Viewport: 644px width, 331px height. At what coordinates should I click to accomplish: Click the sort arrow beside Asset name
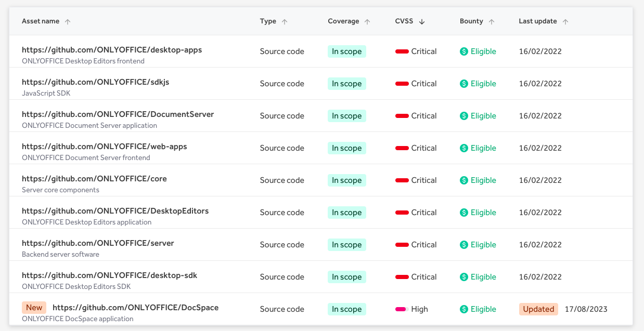(x=68, y=22)
